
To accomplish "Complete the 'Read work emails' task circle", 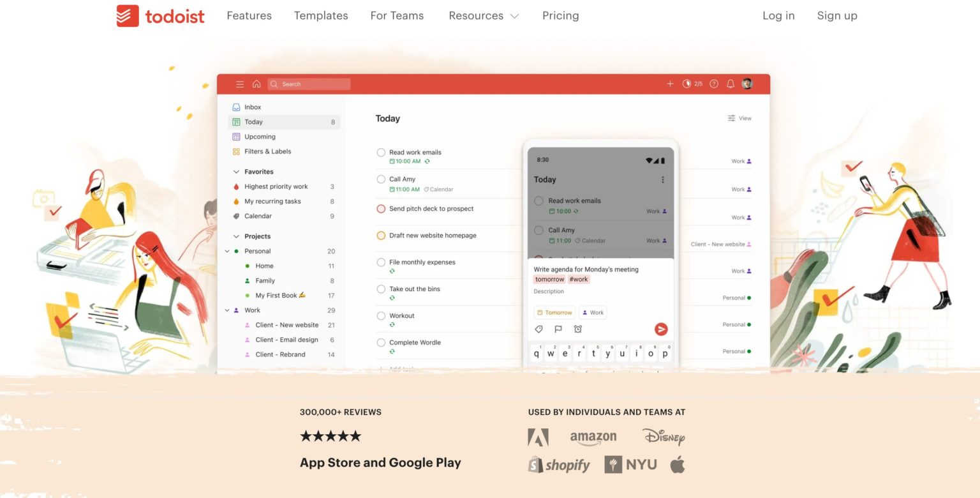I will coord(381,153).
